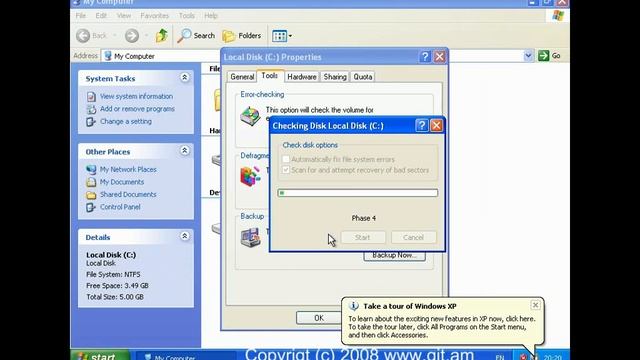Click the Forward arrow toolbar icon
640x360 pixels.
coord(132,36)
